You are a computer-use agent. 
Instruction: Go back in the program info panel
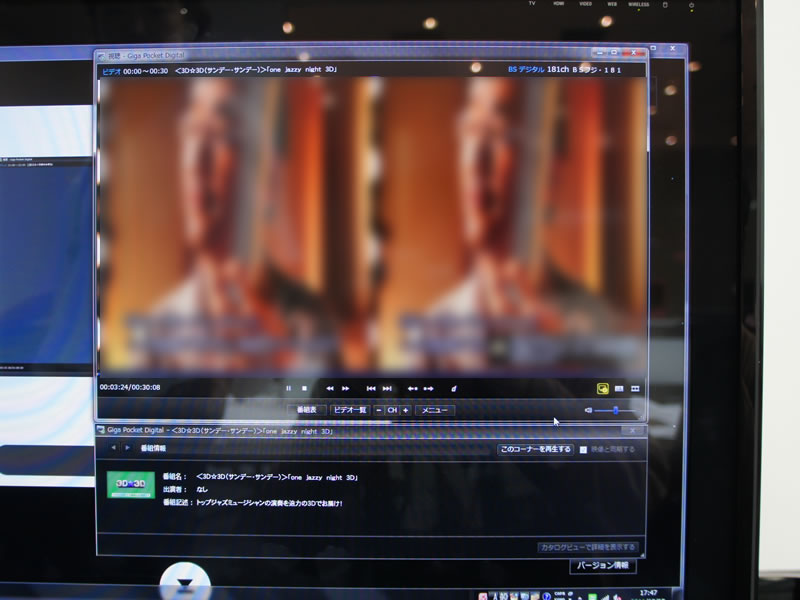click(x=113, y=448)
